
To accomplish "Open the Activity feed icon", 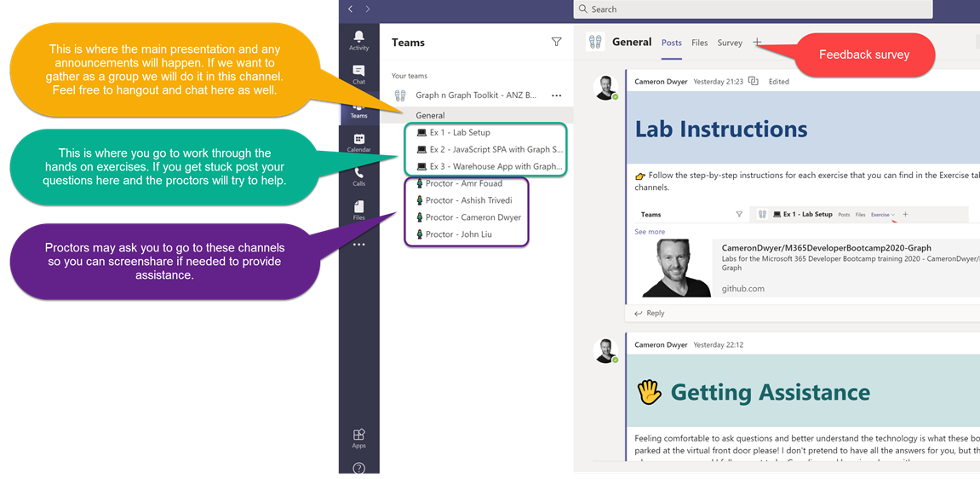I will coord(358,39).
